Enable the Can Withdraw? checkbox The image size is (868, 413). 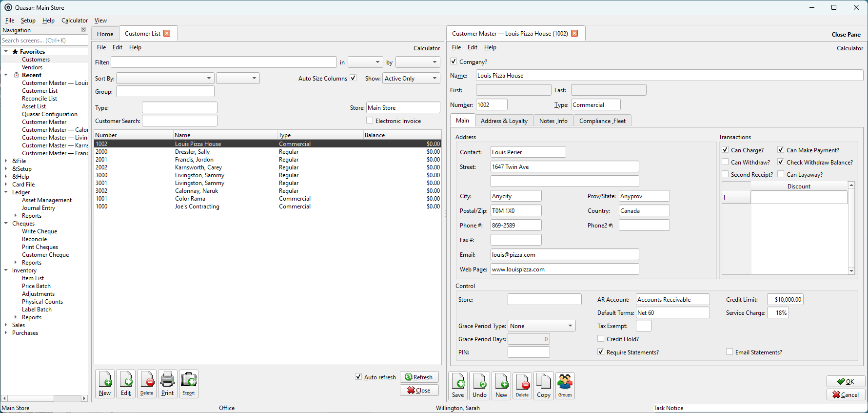pos(725,162)
